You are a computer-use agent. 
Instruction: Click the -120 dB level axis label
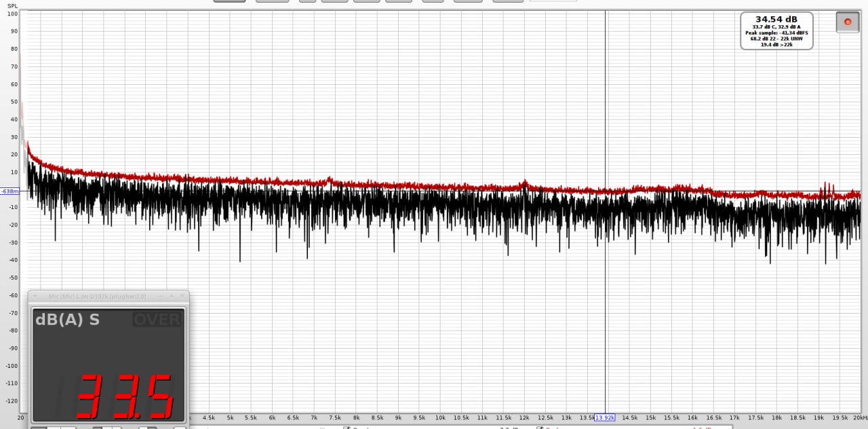click(x=12, y=400)
